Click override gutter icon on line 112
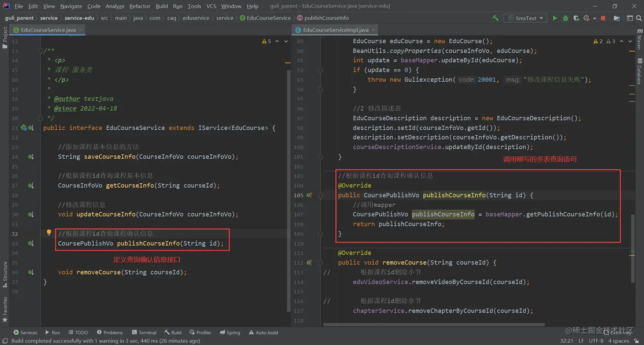Viewport: 644px width, 345px height. (x=310, y=262)
